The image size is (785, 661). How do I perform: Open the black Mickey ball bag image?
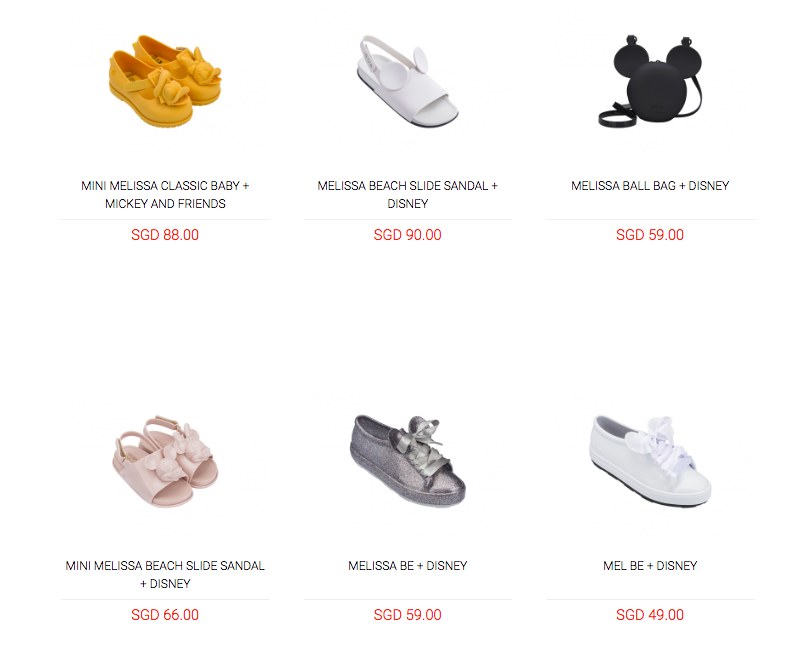(650, 81)
